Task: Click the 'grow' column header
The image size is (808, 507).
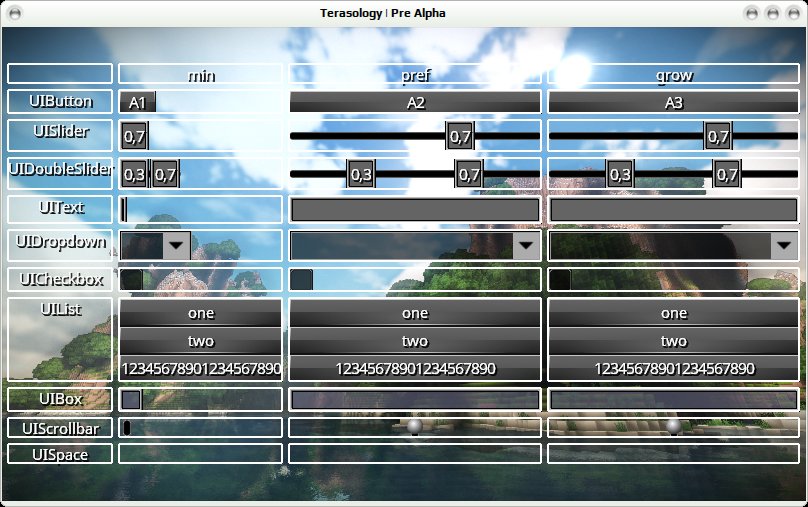Action: pyautogui.click(x=674, y=74)
